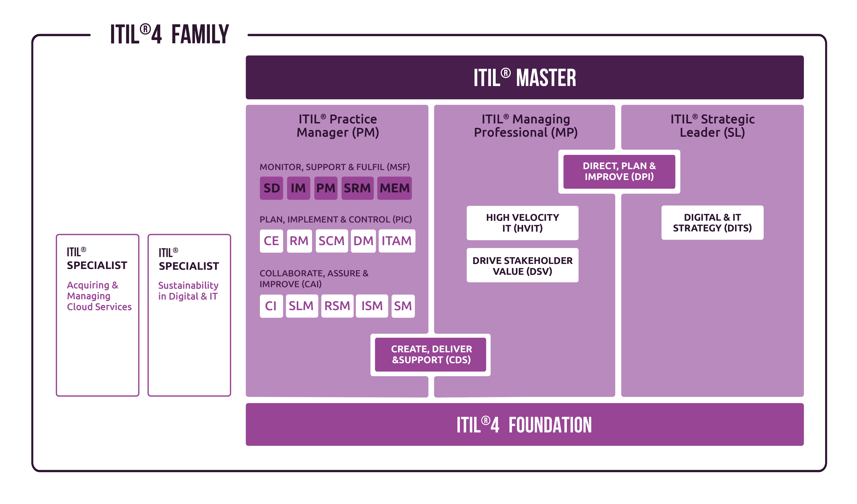Toggle the ITIL Specialist Acquiring Cloud Services box

click(x=96, y=294)
